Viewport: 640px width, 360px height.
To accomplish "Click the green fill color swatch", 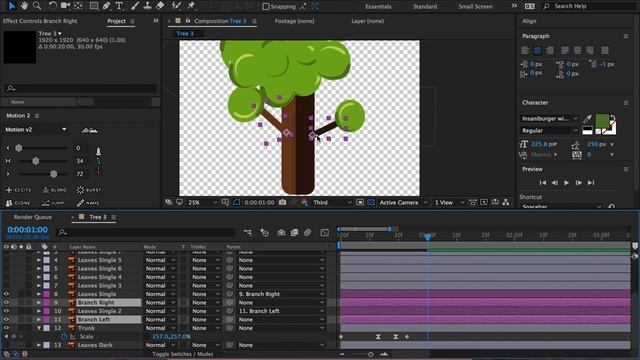I will coord(602,121).
